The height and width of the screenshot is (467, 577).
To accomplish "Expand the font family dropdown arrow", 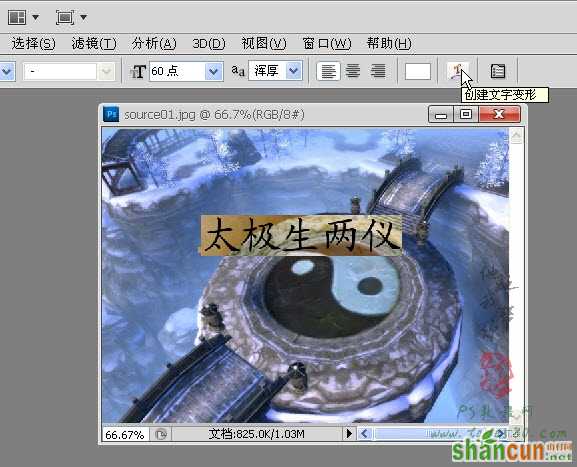I will point(7,71).
